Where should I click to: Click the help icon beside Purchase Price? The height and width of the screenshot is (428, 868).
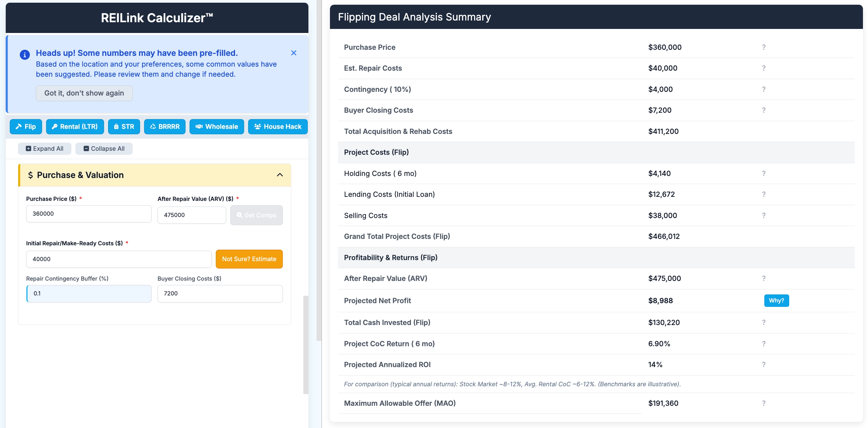point(764,47)
